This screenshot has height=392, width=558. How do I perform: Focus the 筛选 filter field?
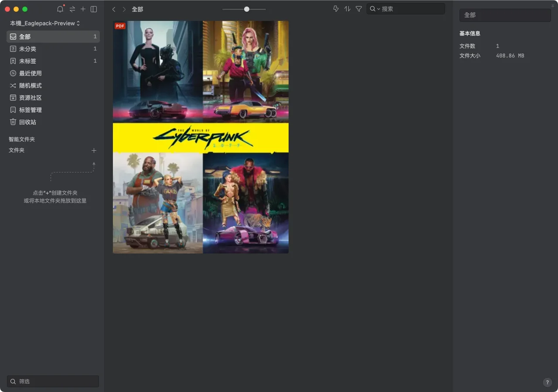(x=53, y=381)
